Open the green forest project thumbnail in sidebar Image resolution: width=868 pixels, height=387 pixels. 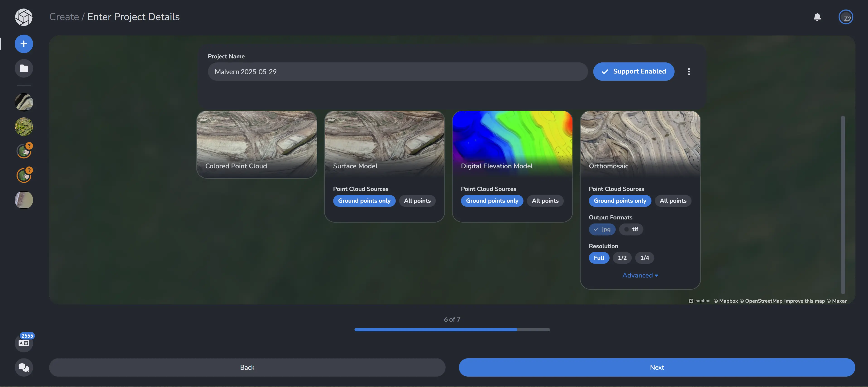coord(24,126)
